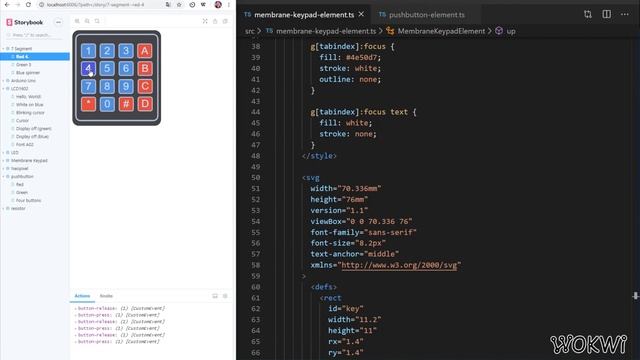This screenshot has height=360, width=640.
Task: Select the 'Blinking cursor' story
Action: [x=30, y=113]
